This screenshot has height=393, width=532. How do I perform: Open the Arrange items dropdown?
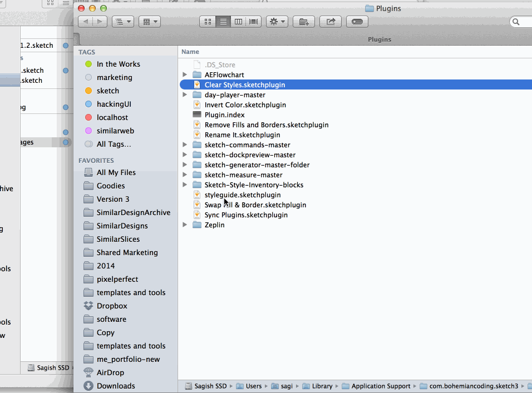tap(149, 22)
